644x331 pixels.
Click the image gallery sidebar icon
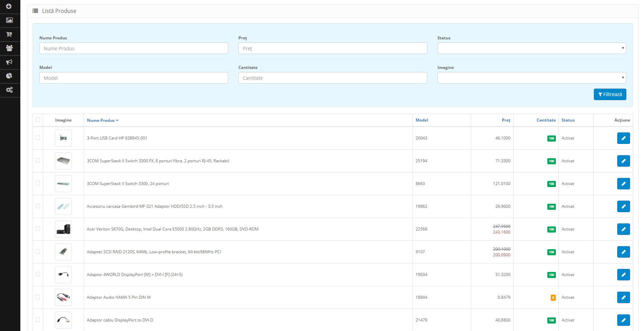(x=9, y=20)
